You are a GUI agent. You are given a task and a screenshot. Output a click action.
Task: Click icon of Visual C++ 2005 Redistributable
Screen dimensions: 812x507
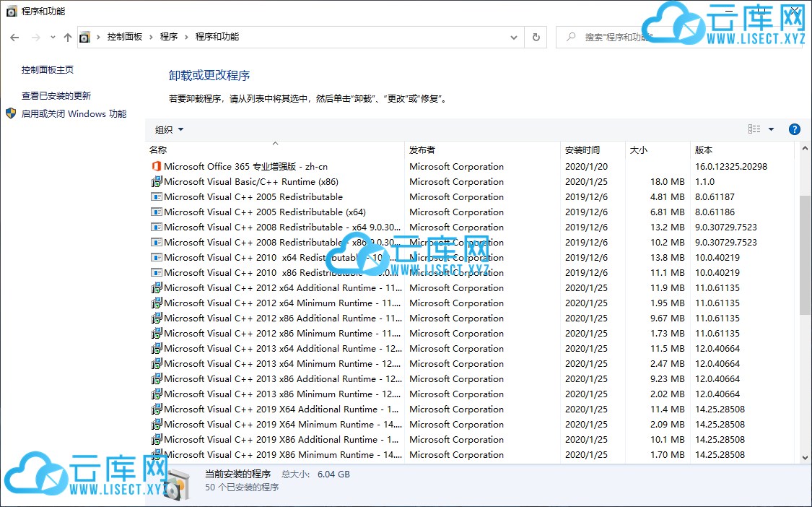coord(157,197)
